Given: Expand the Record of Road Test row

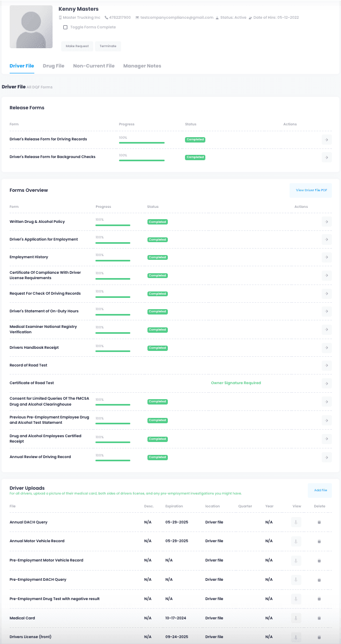Looking at the screenshot, I should [x=327, y=365].
